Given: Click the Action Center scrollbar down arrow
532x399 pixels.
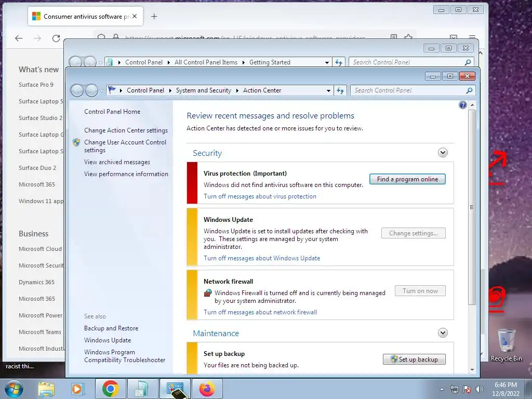Looking at the screenshot, I should tap(472, 370).
